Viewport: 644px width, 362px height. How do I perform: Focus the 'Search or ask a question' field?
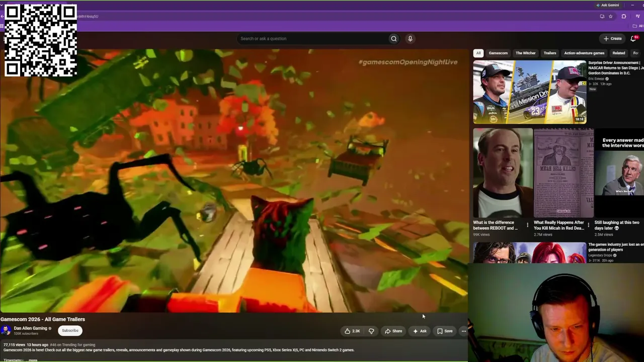[313, 39]
